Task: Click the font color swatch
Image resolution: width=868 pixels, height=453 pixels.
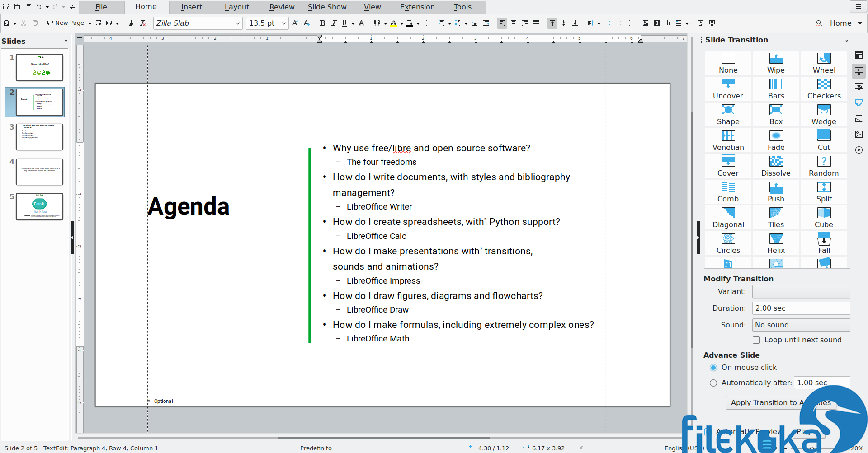Action: tap(410, 23)
